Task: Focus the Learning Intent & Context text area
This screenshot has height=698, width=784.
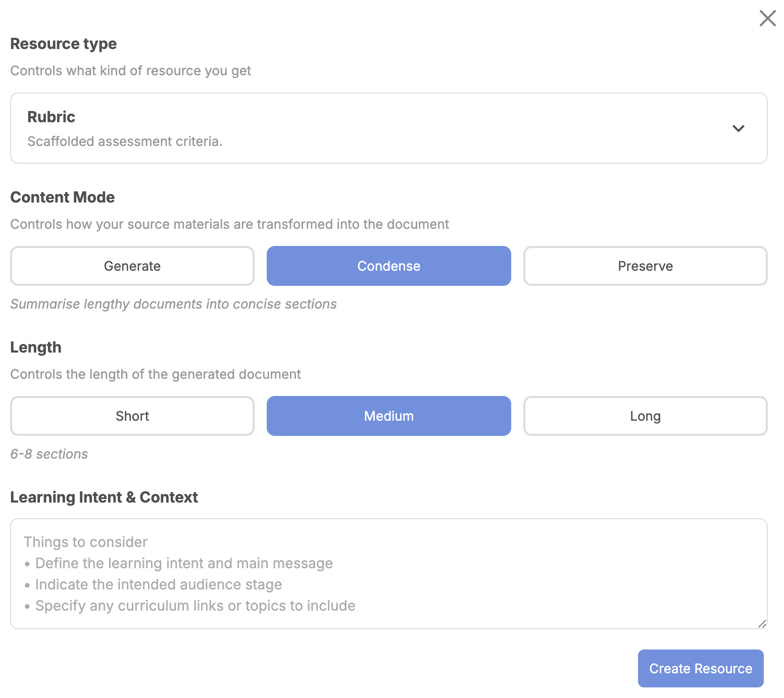Action: pos(388,573)
